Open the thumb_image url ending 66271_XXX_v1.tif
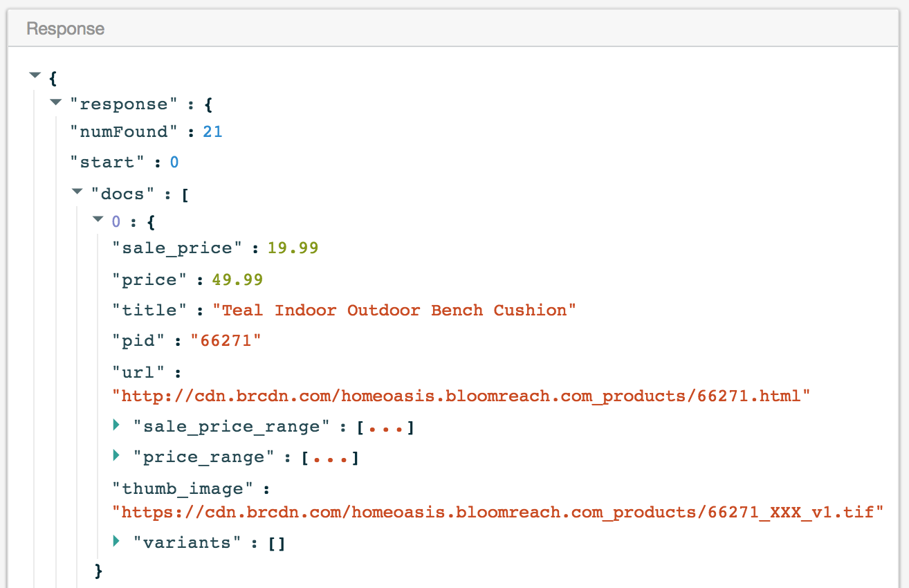This screenshot has height=588, width=909. (x=498, y=513)
